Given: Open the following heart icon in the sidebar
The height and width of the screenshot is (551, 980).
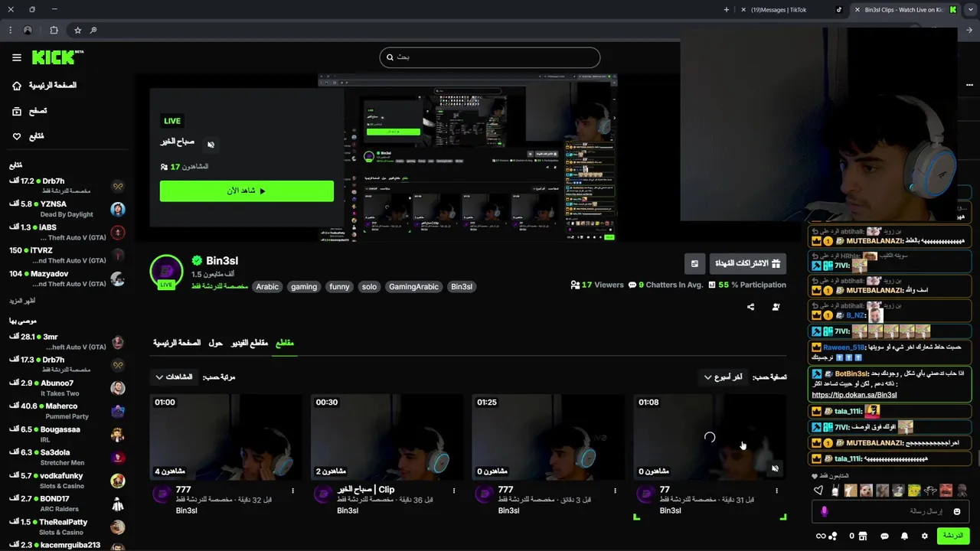Looking at the screenshot, I should (x=17, y=136).
